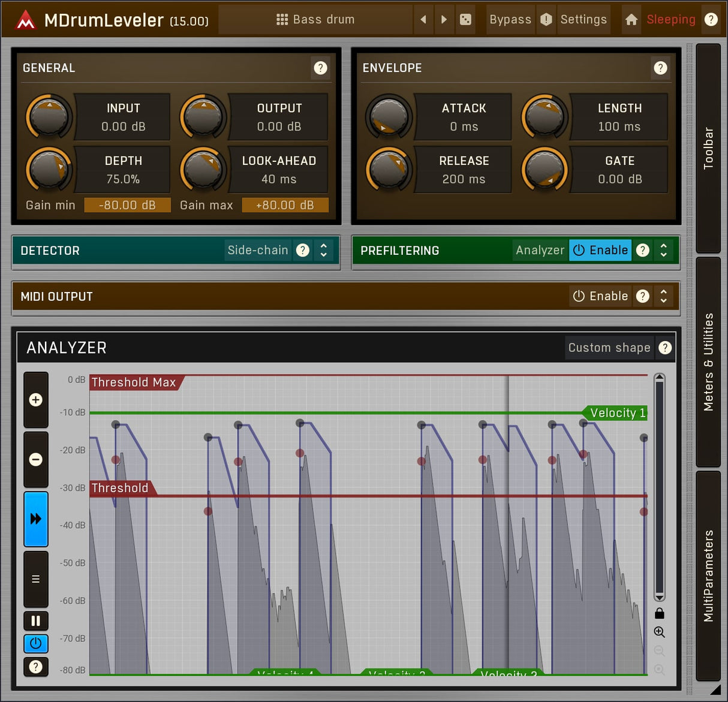Click the lock icon beside the analyzer
Image resolution: width=728 pixels, height=702 pixels.
pos(660,613)
